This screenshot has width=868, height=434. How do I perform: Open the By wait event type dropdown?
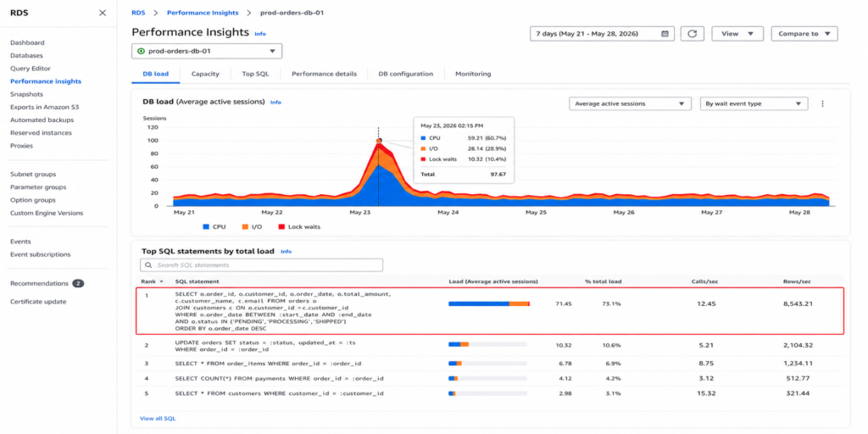tap(754, 103)
